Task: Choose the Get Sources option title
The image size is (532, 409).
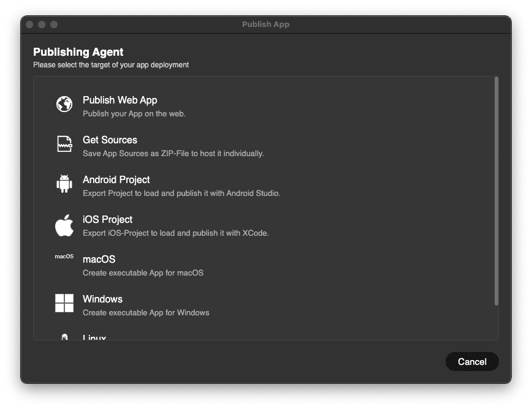Action: click(110, 140)
